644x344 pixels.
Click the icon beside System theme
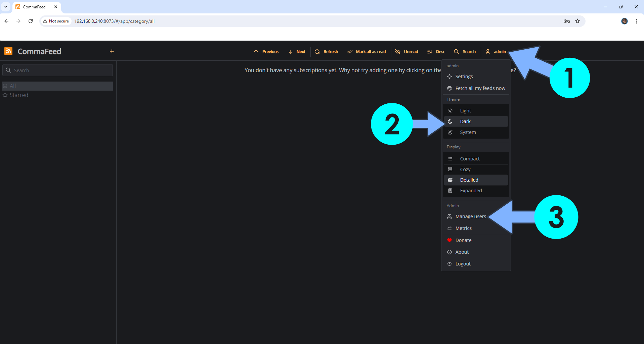coord(450,132)
